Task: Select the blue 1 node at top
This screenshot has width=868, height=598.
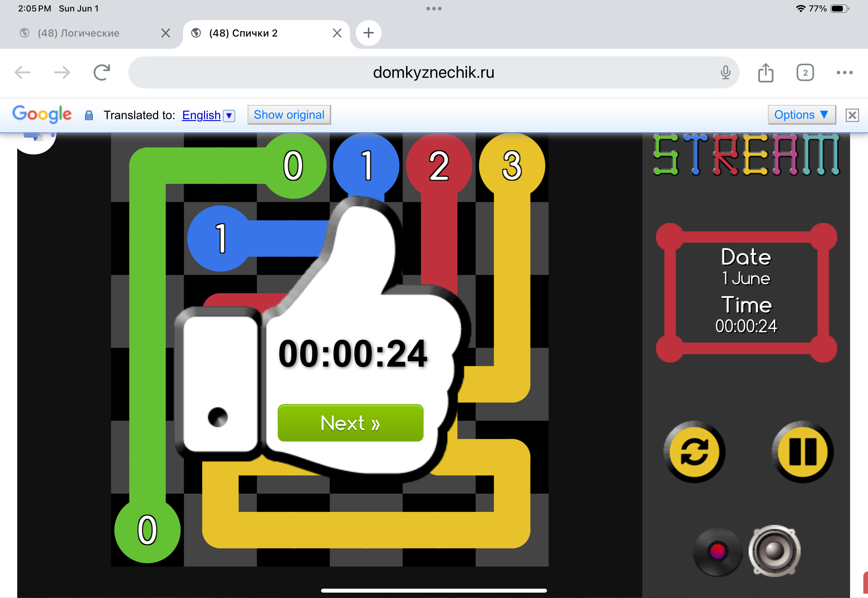Action: (366, 165)
